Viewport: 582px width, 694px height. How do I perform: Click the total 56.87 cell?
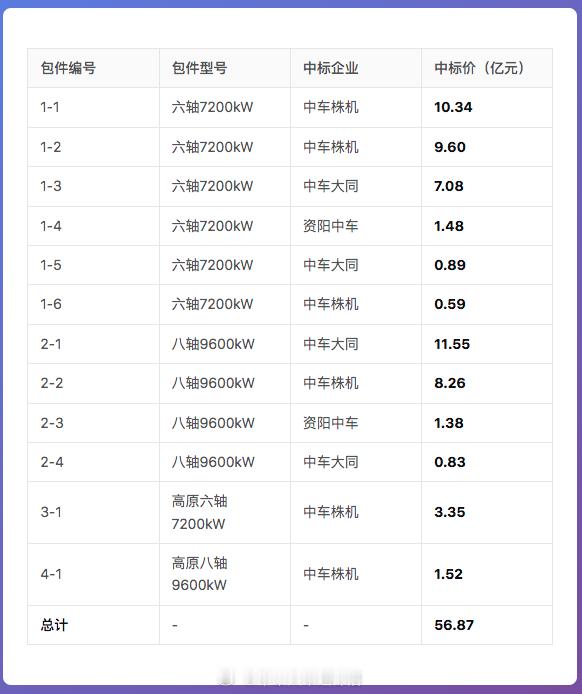click(x=487, y=625)
